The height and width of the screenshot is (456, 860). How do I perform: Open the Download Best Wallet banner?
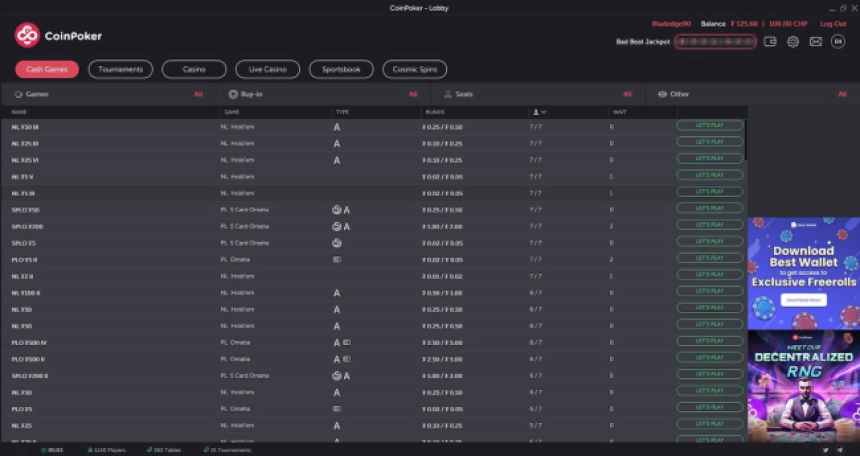[x=803, y=273]
